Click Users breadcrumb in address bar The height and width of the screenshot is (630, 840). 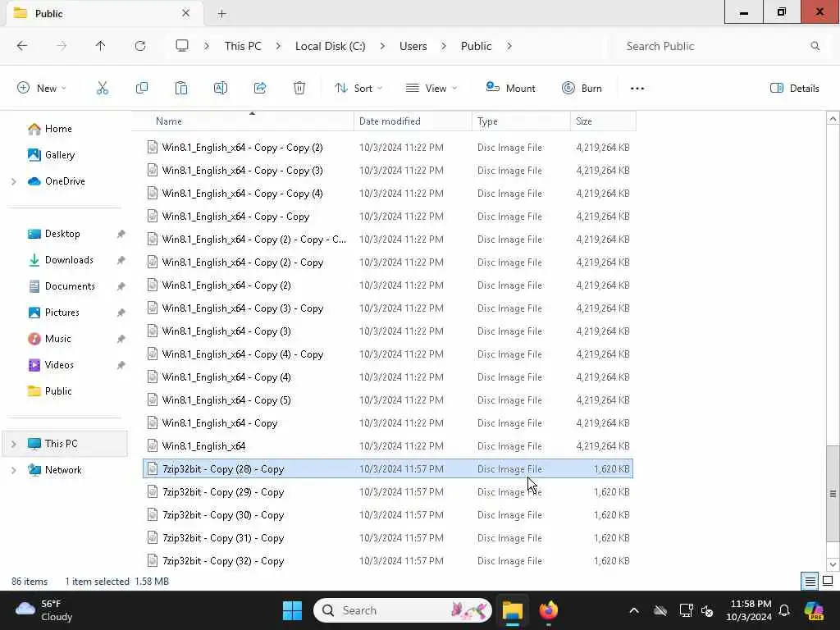click(x=413, y=46)
